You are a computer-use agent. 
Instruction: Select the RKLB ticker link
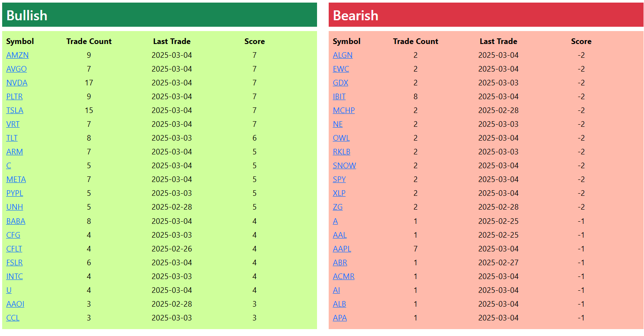(x=342, y=152)
